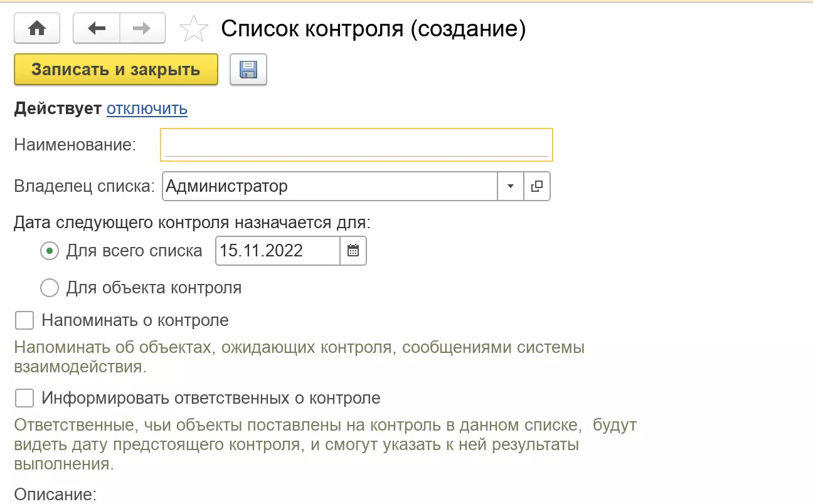
Task: Click the 'Список контроля (создание)' title
Action: point(373,29)
